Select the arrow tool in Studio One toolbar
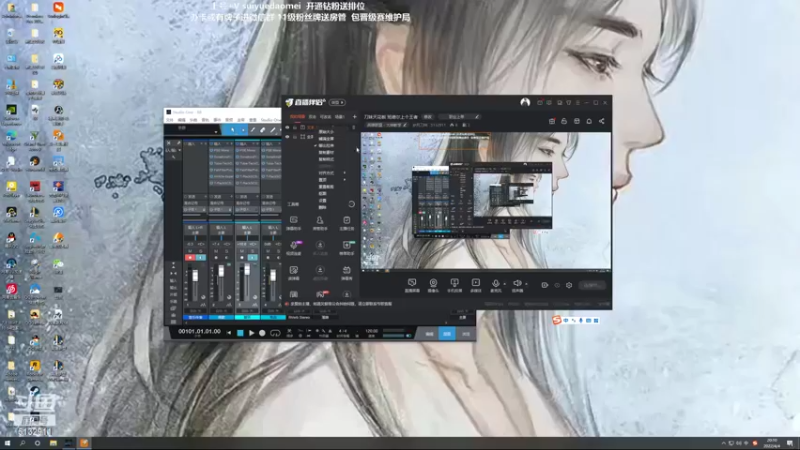 (232, 130)
